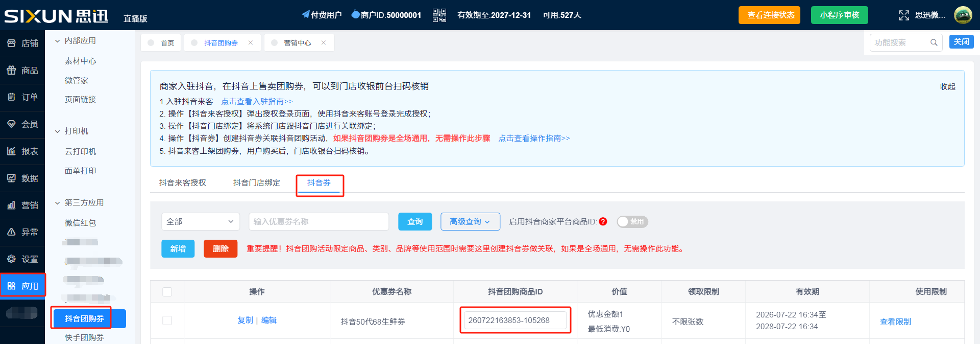Open the 订单 sidebar section
Image resolution: width=980 pixels, height=344 pixels.
22,97
